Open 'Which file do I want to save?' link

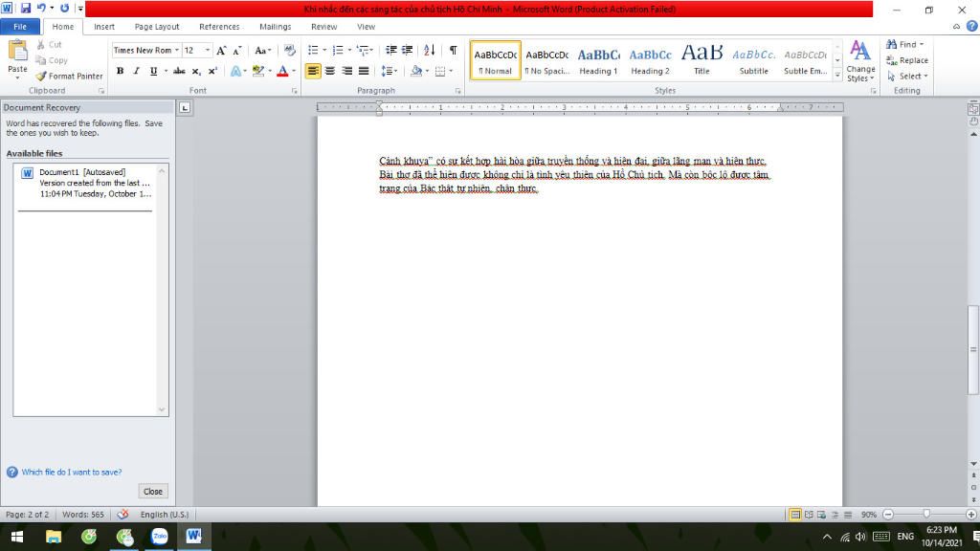pos(72,473)
